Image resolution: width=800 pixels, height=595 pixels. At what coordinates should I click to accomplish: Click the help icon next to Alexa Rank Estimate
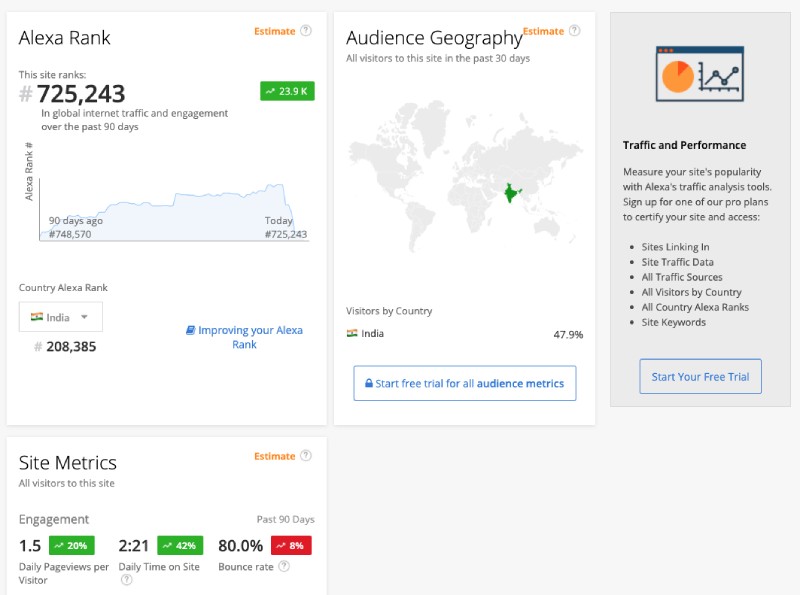pyautogui.click(x=306, y=31)
